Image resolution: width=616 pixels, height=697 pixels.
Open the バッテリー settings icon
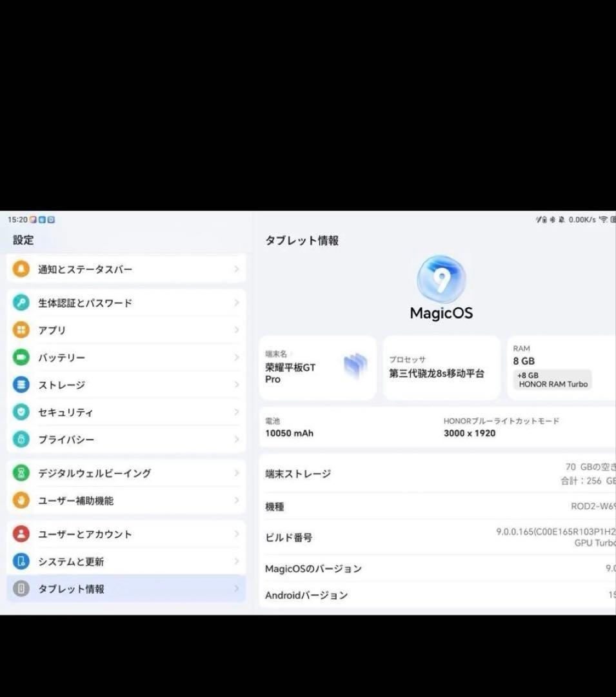point(21,358)
